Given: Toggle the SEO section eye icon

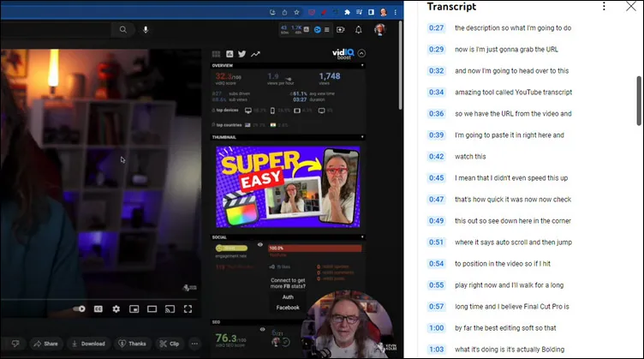Looking at the screenshot, I should pos(262,329).
